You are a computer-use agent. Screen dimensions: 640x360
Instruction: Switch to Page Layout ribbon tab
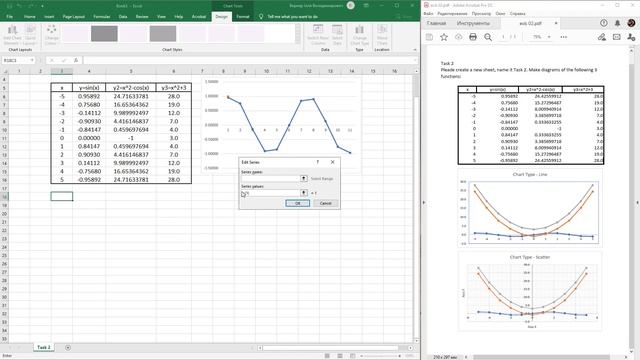tap(73, 17)
